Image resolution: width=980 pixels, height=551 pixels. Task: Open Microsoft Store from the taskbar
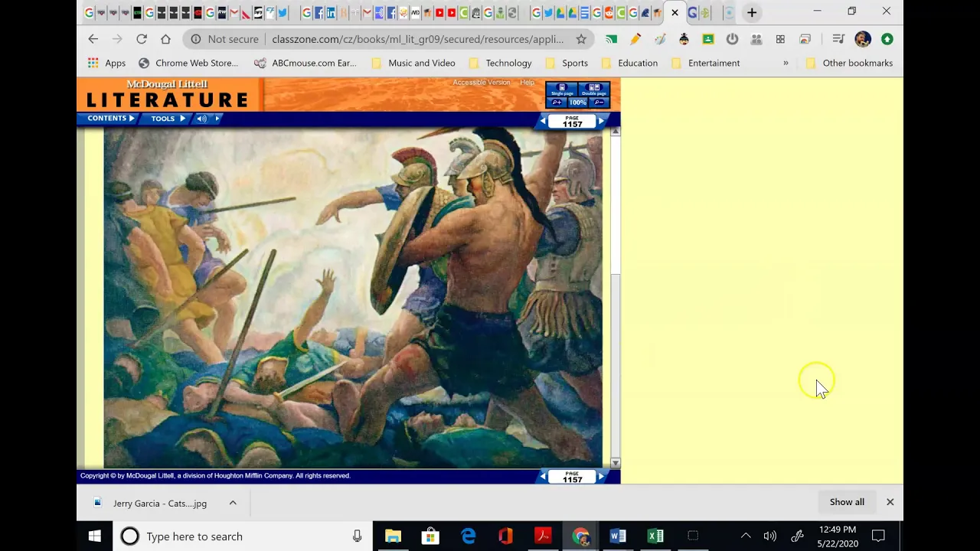pyautogui.click(x=430, y=536)
